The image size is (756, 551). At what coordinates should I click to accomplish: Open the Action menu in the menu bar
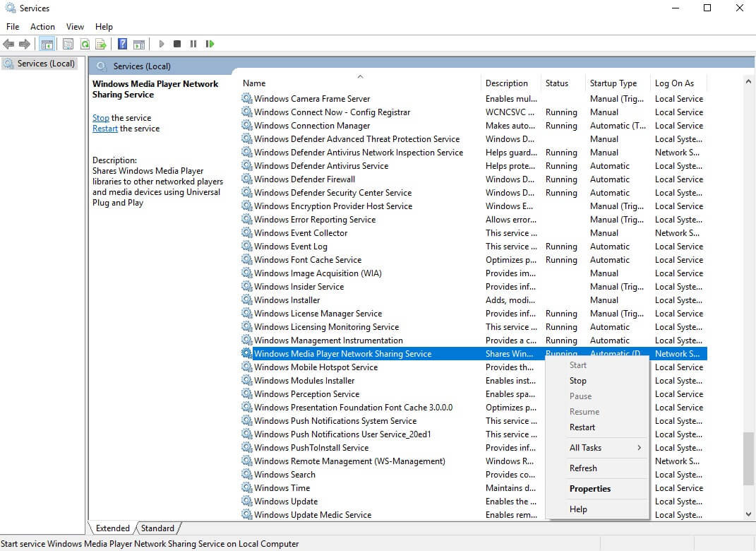(x=42, y=27)
